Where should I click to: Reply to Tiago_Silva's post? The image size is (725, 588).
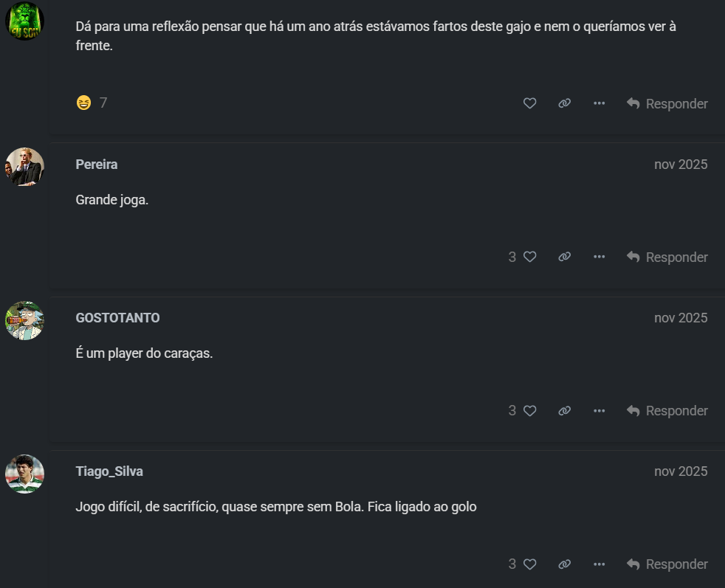tap(667, 564)
